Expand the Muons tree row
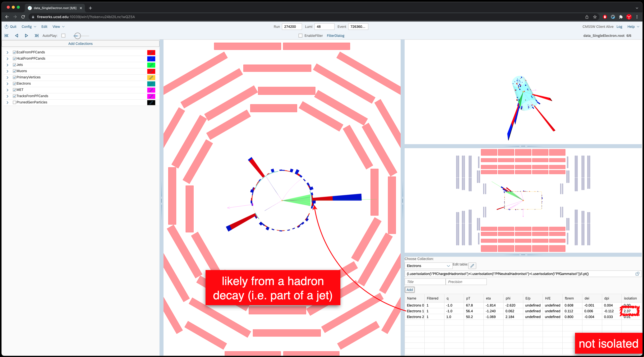This screenshot has height=357, width=644. click(x=8, y=71)
